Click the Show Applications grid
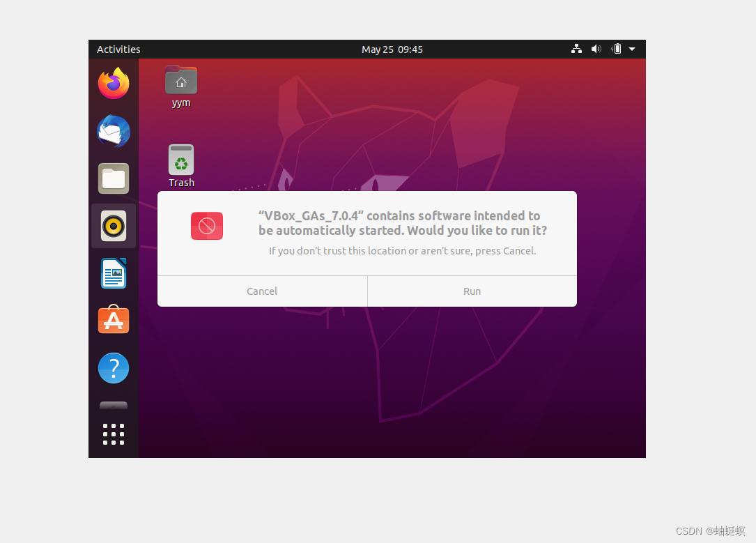 click(113, 434)
